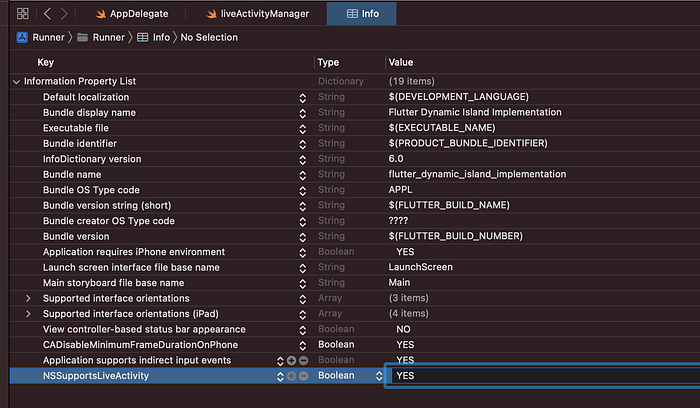Click value $(DEVELOPMENT_LANGUAGE)
The image size is (700, 408).
click(x=458, y=97)
